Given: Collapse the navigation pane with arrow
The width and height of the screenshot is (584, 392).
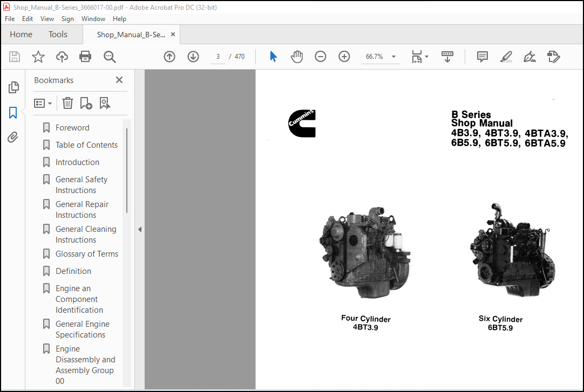Looking at the screenshot, I should tap(140, 230).
